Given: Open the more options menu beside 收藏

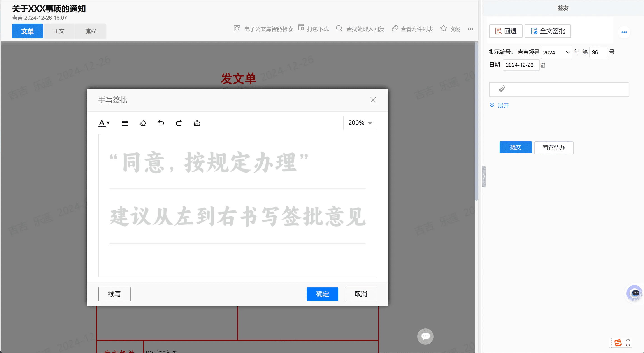Looking at the screenshot, I should click(x=470, y=29).
